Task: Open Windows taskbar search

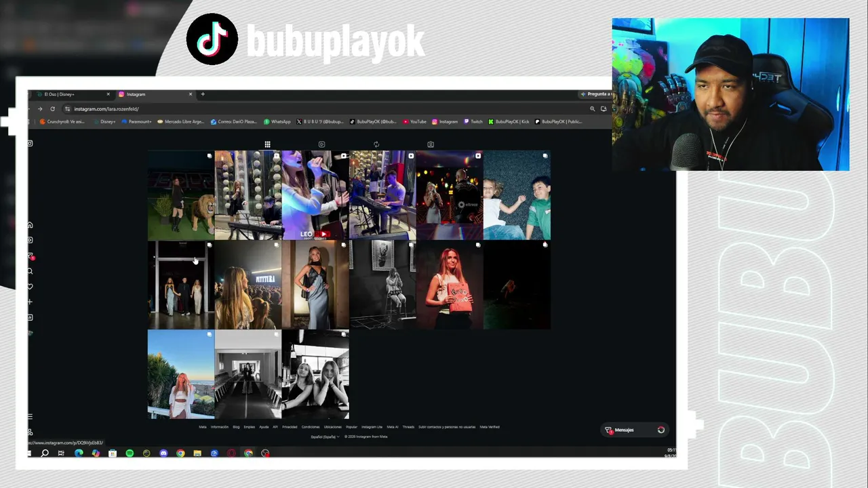Action: [x=45, y=453]
